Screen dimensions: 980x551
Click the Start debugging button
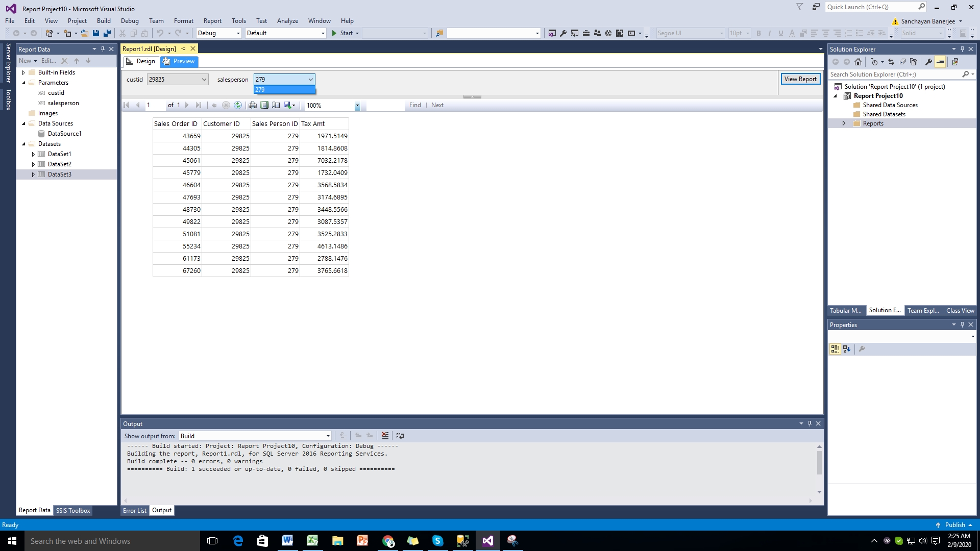pos(342,33)
